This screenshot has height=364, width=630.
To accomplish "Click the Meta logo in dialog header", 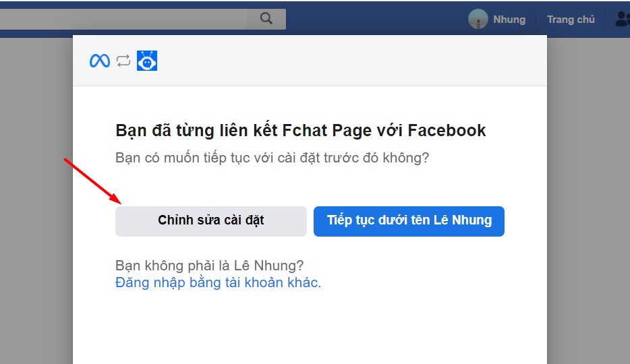I will (x=100, y=61).
